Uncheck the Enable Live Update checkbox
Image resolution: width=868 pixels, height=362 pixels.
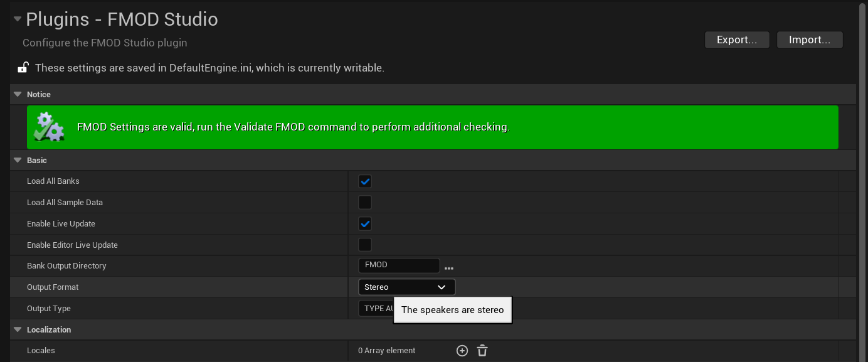click(x=365, y=224)
